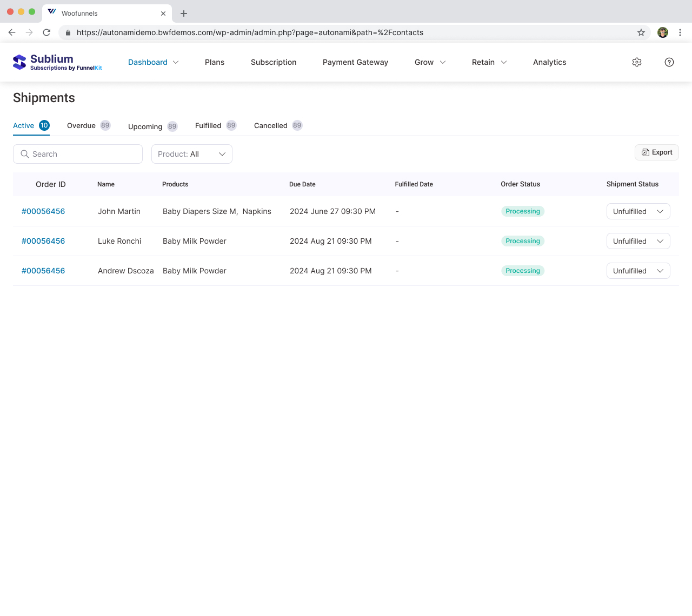Reload the page in browser
Viewport: 692px width, 616px height.
click(x=46, y=32)
